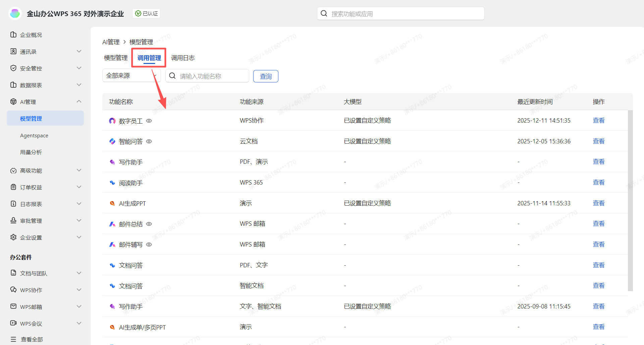Click the 大模型 column header
This screenshot has height=345, width=644.
coord(353,101)
